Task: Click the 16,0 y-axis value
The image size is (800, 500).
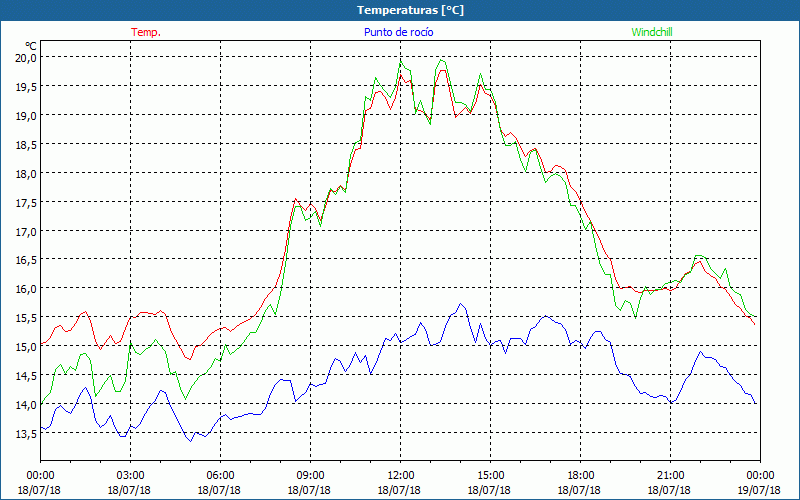Action: [26, 289]
